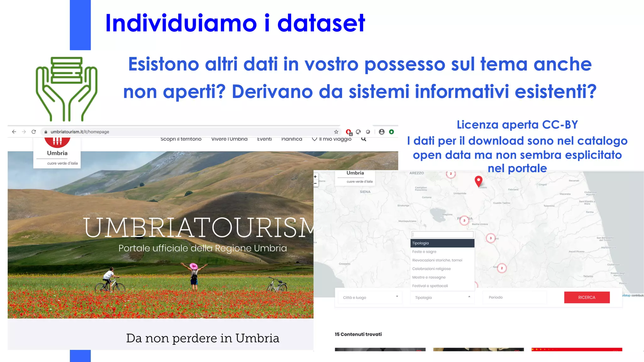Viewport: 644px width, 362px height.
Task: Click 'Da non perdere in Umbria' heading
Action: (x=203, y=338)
